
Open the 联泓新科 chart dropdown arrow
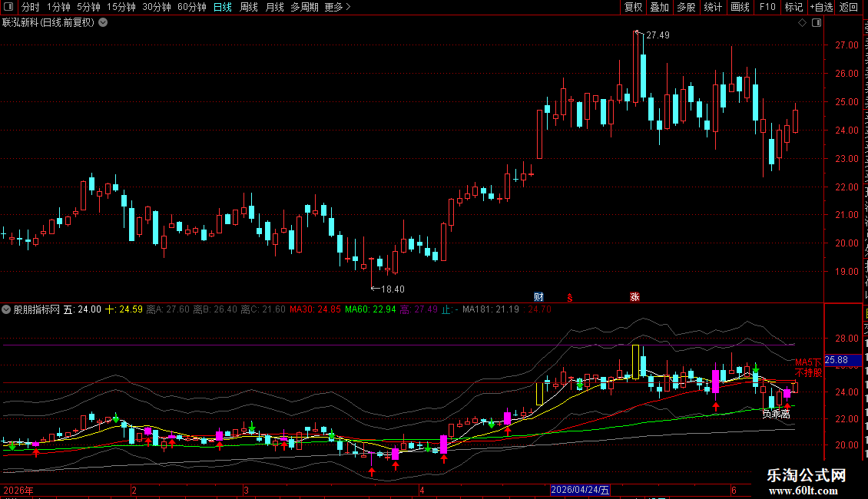coord(103,23)
